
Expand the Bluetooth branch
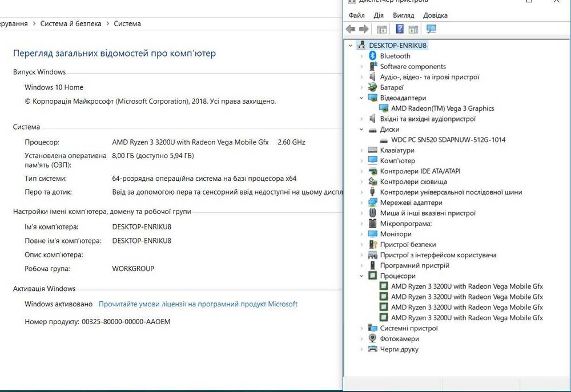(x=361, y=56)
